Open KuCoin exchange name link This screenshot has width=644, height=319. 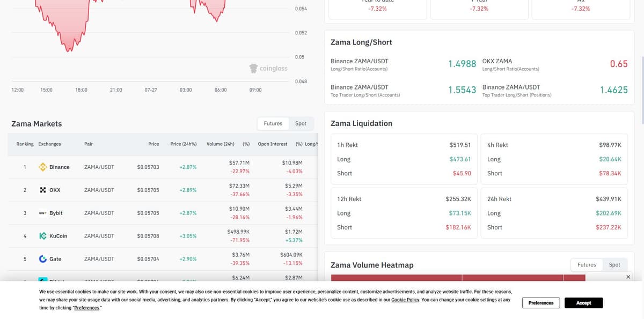[x=58, y=236]
